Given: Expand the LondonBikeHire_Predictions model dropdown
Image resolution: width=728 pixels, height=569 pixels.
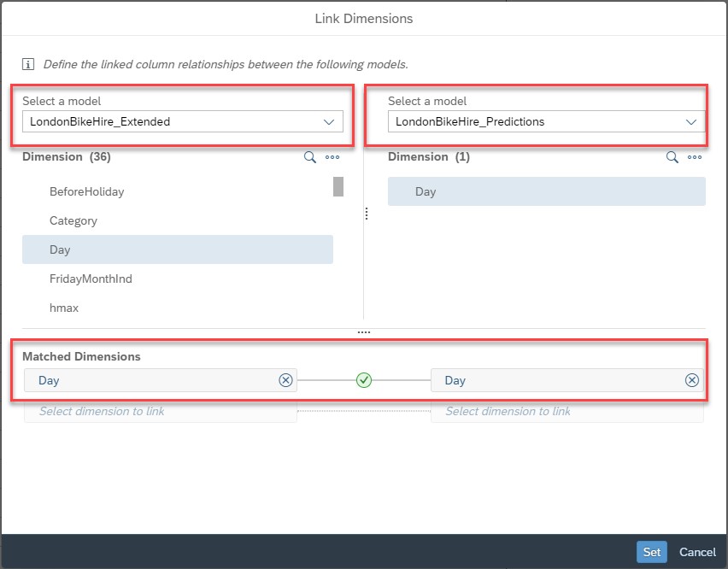Looking at the screenshot, I should 547,121.
